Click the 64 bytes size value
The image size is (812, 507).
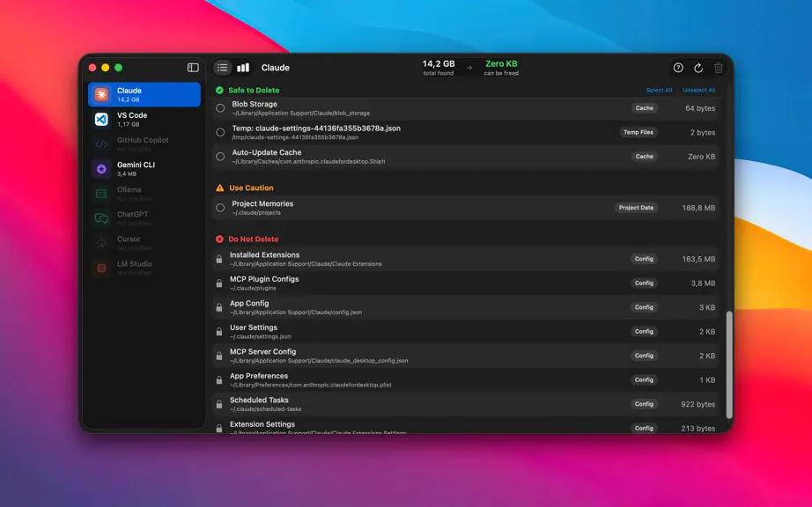pyautogui.click(x=699, y=108)
